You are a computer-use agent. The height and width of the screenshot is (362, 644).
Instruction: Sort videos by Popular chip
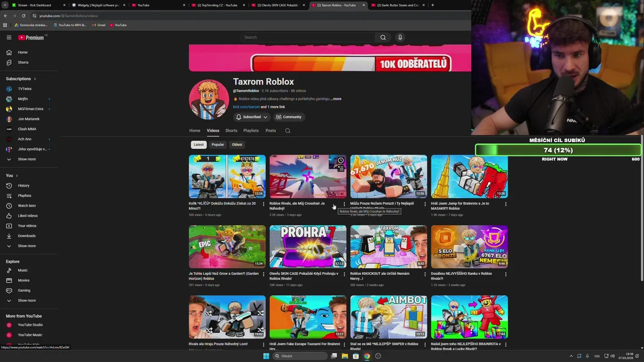[x=217, y=145]
